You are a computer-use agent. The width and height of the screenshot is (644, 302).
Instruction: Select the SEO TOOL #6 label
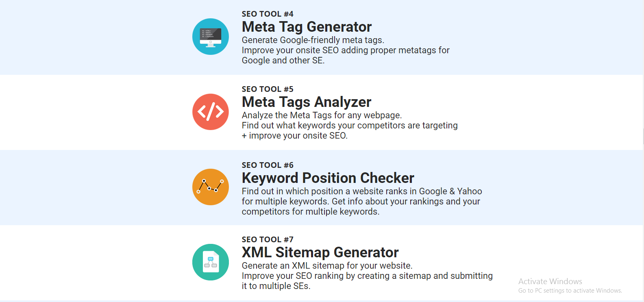pos(268,165)
